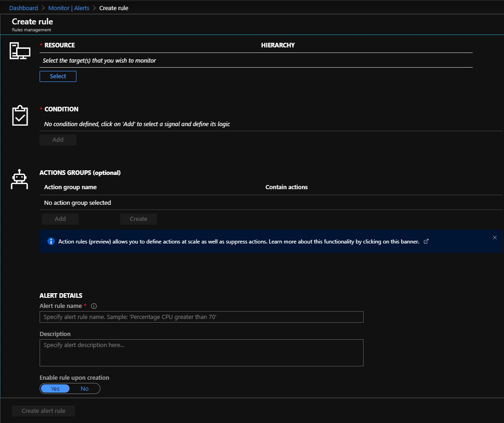The height and width of the screenshot is (423, 504).
Task: Set Enable rule upon creation to Yes
Action: 55,388
